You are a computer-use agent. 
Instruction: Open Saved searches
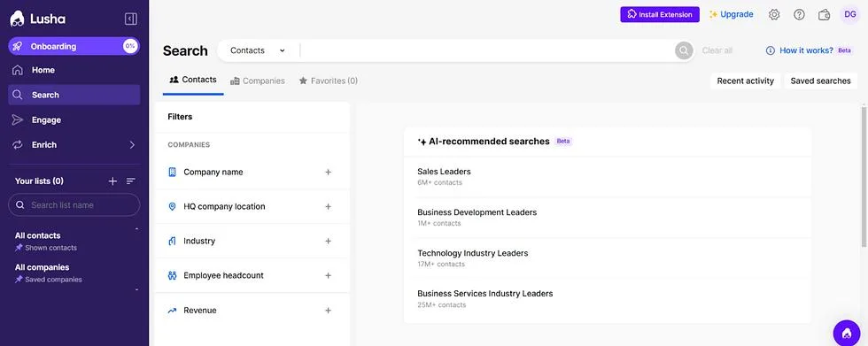pyautogui.click(x=820, y=81)
